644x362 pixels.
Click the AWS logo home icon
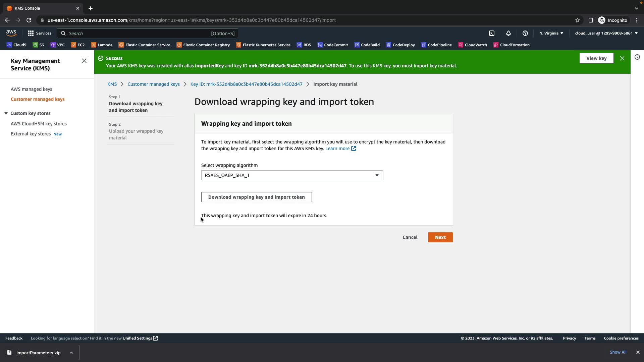[x=11, y=33]
